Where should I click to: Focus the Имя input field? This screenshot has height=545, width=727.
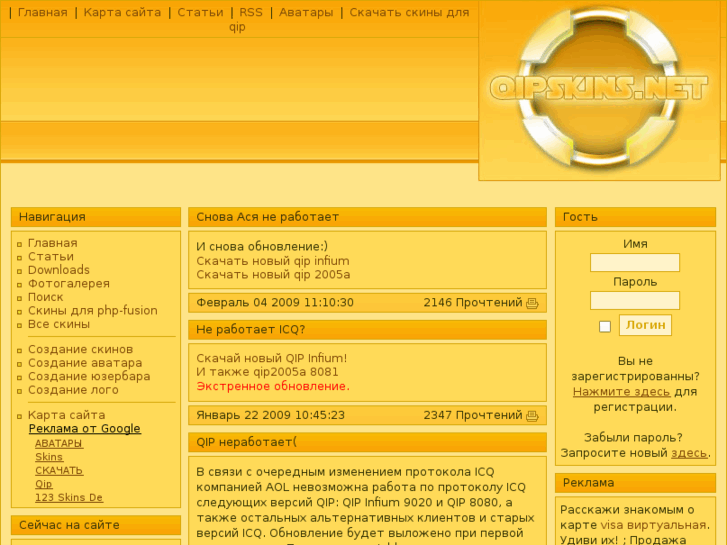coord(635,263)
